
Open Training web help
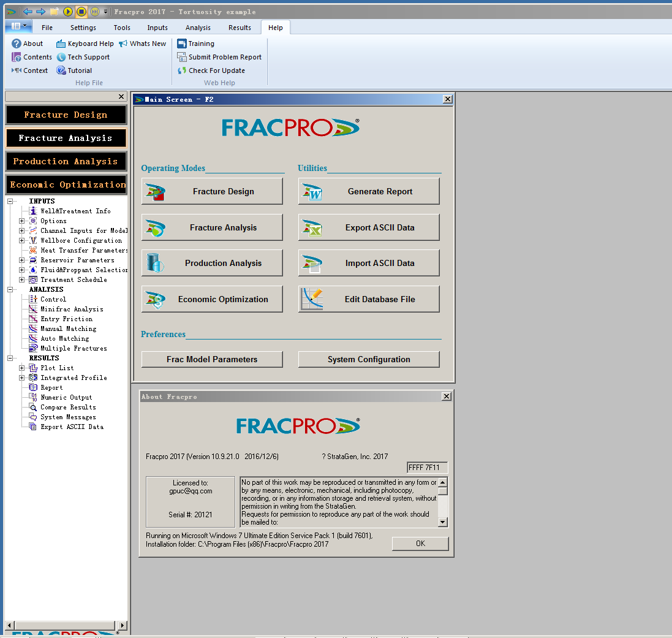pyautogui.click(x=196, y=44)
